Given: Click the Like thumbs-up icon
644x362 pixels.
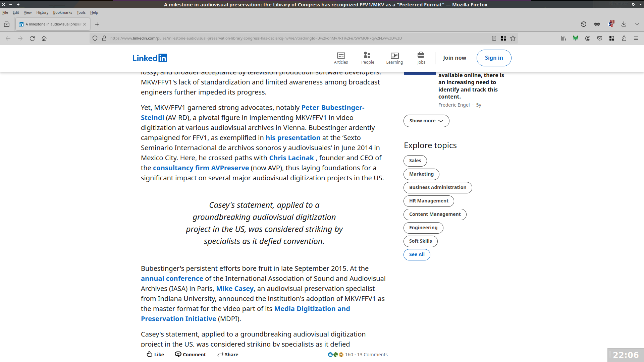Looking at the screenshot, I should pos(150,354).
